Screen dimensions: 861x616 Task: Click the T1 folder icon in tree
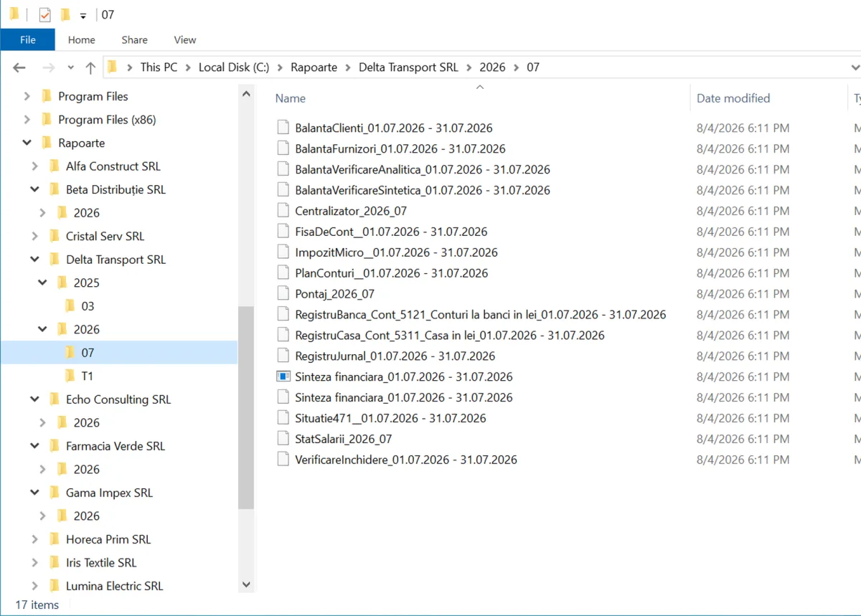(x=70, y=376)
